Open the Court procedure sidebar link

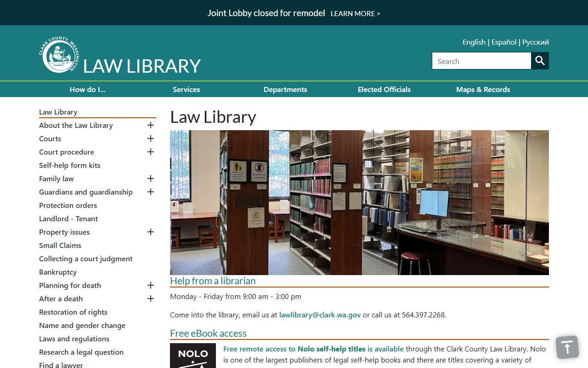point(67,152)
